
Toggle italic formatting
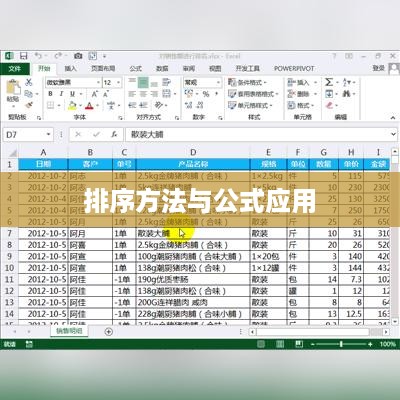pyautogui.click(x=61, y=94)
